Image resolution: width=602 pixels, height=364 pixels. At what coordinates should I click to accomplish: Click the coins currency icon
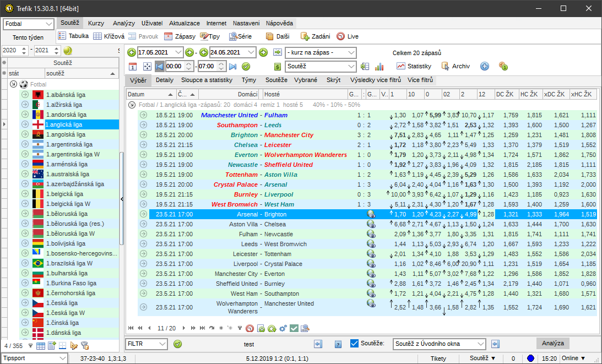tap(503, 66)
